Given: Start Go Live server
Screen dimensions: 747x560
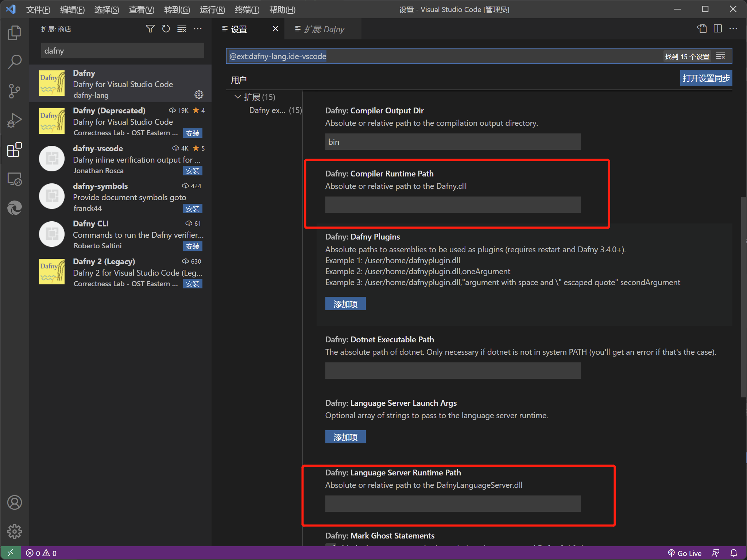Looking at the screenshot, I should click(x=685, y=553).
